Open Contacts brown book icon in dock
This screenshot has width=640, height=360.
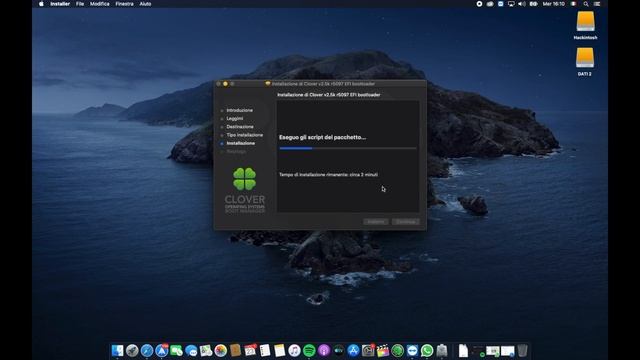pos(236,351)
